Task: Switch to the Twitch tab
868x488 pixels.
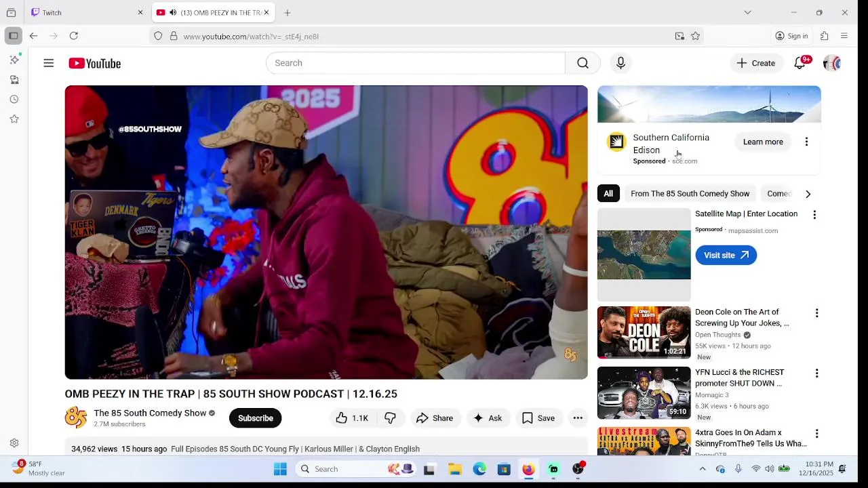Action: tap(87, 12)
